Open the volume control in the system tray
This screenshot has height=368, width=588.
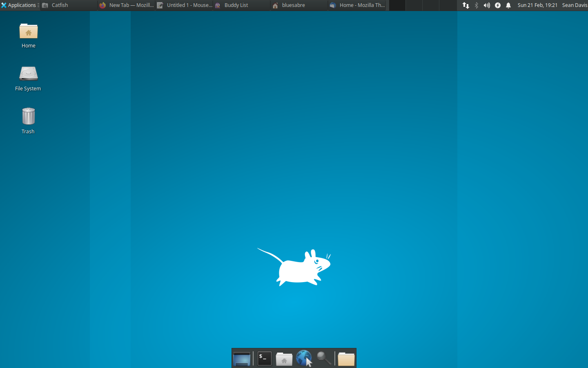486,5
